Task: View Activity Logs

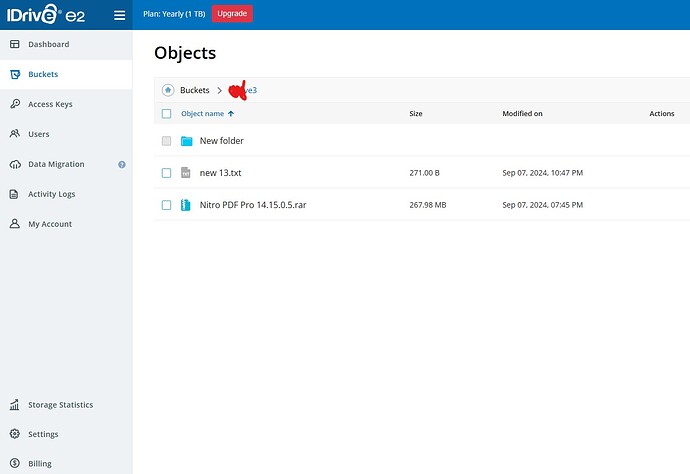Action: tap(51, 194)
